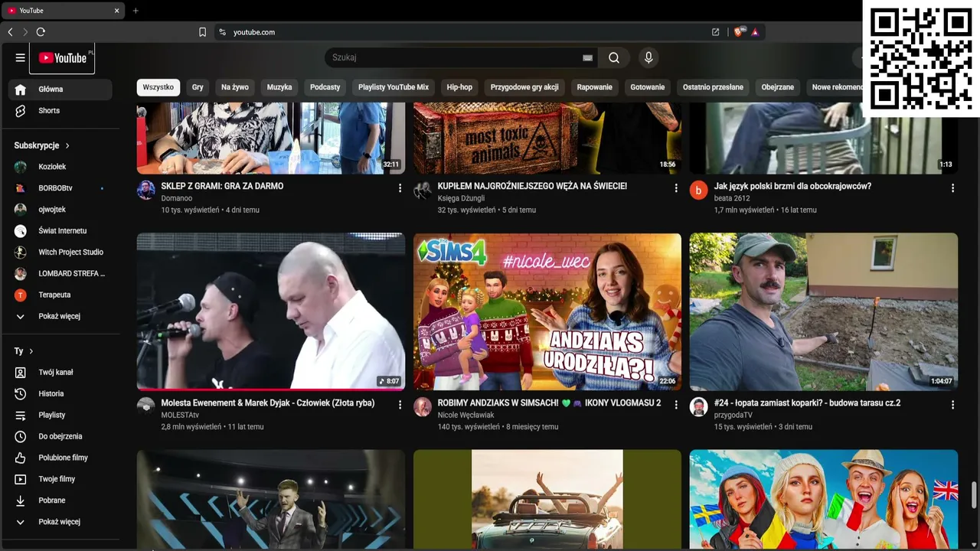The height and width of the screenshot is (551, 980).
Task: Open options menu for Jak język polski video
Action: point(952,188)
